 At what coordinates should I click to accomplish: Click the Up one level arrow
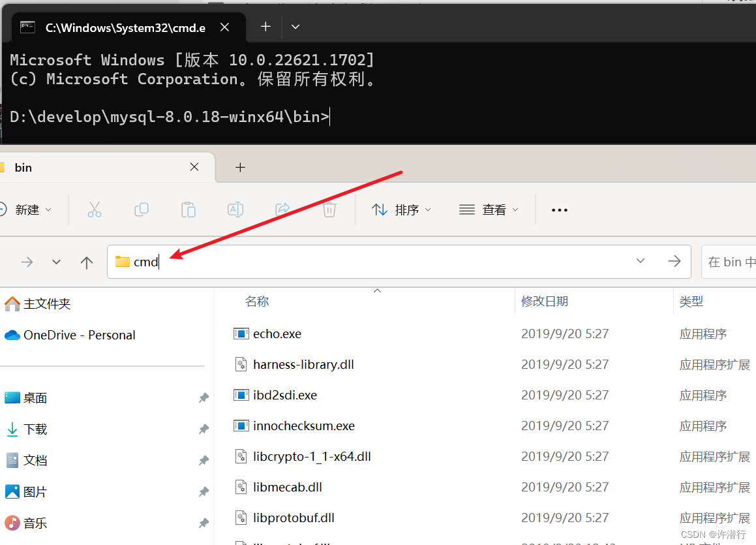pos(87,262)
